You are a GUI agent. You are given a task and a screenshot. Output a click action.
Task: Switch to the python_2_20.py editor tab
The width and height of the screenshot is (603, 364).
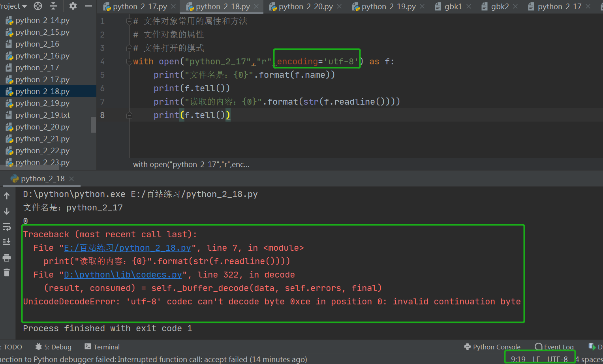click(x=301, y=7)
